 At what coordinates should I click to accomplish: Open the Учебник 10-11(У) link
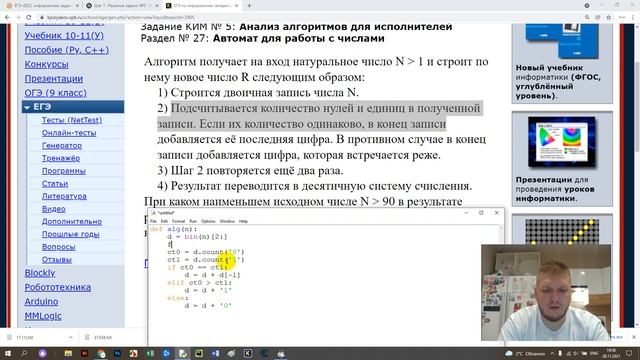click(x=64, y=36)
